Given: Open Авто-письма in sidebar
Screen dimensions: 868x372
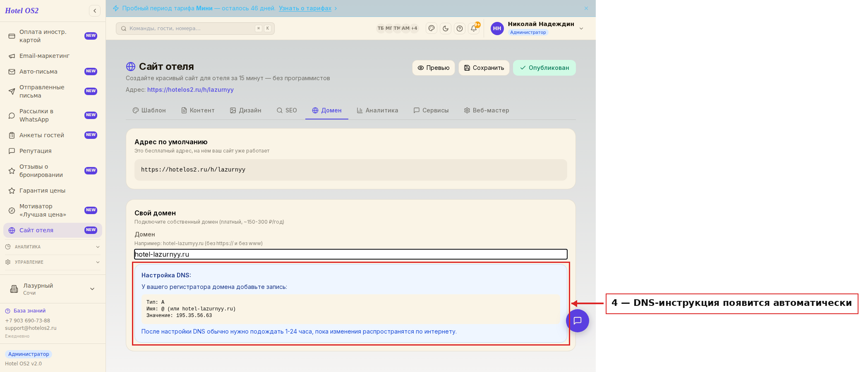Looking at the screenshot, I should (x=53, y=72).
